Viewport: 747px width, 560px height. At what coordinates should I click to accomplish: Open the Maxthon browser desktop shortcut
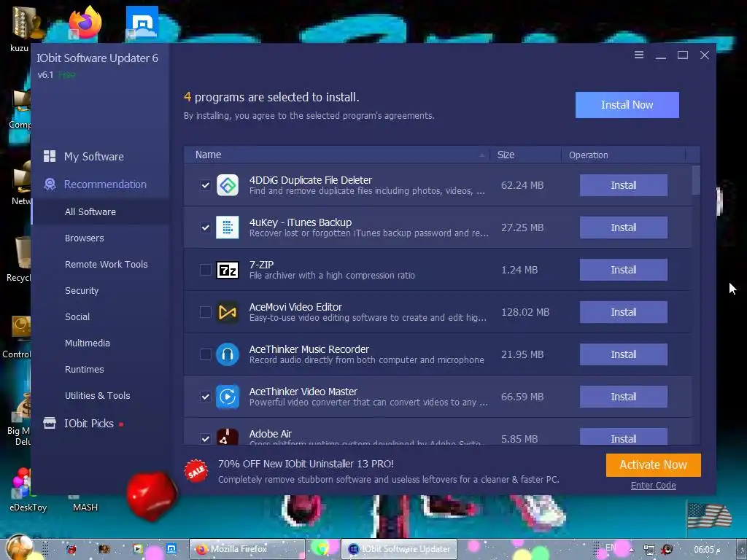[142, 21]
